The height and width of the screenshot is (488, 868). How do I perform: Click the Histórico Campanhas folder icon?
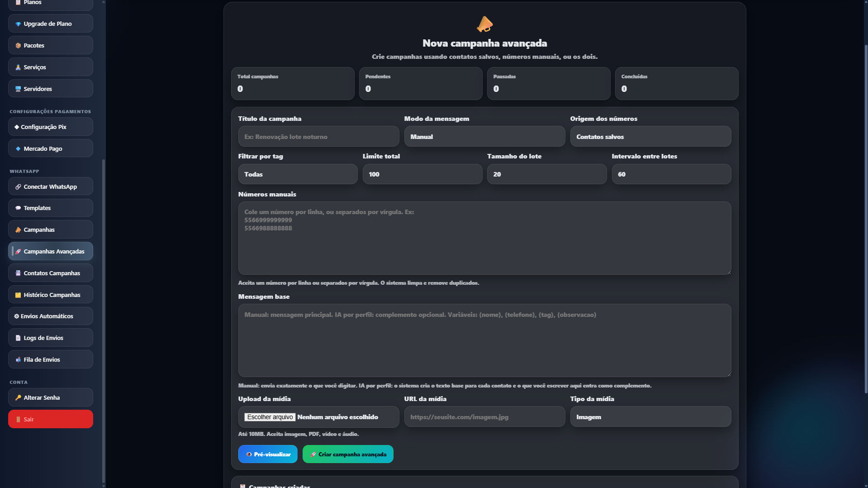coord(18,295)
